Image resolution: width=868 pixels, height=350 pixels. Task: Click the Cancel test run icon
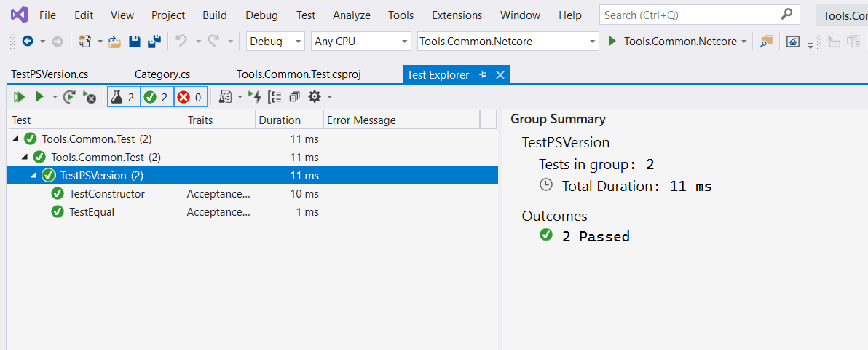click(x=89, y=97)
